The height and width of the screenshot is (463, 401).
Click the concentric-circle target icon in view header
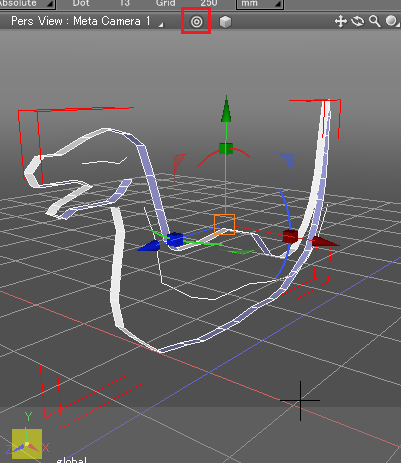(x=196, y=22)
